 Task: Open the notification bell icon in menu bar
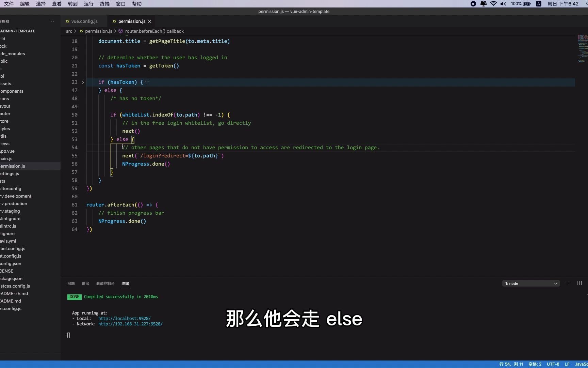[483, 4]
